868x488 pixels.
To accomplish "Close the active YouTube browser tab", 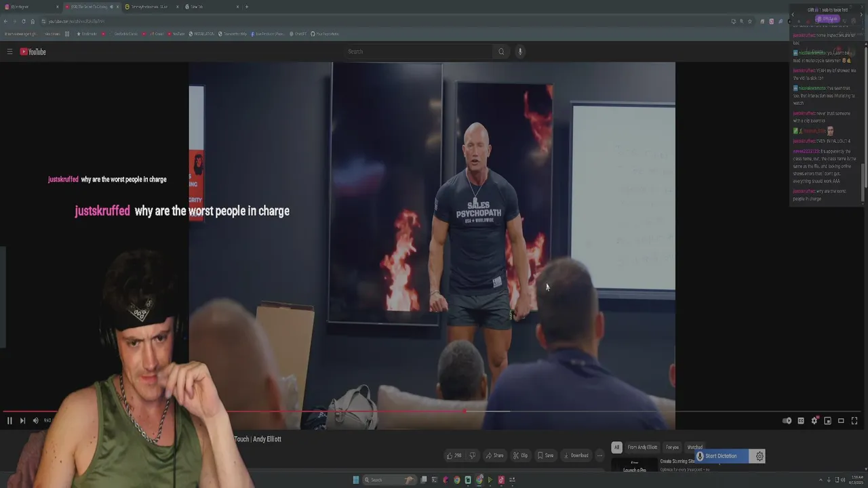I will pos(116,7).
